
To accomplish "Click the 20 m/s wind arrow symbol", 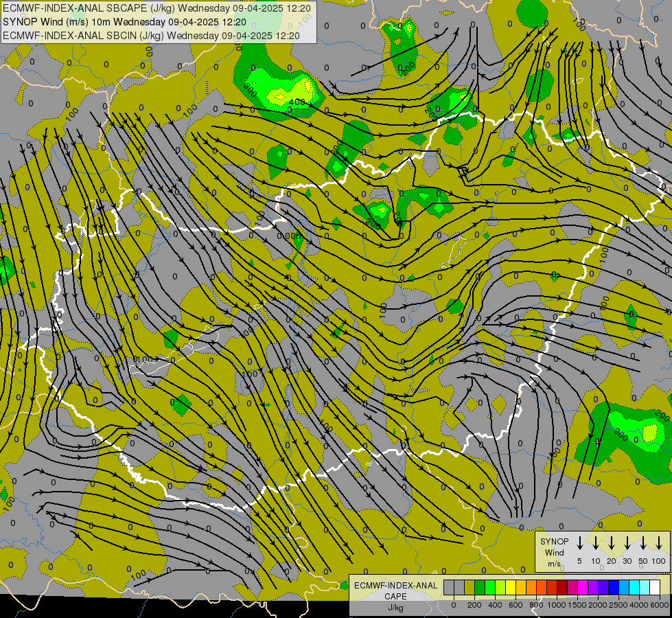I will 611,542.
